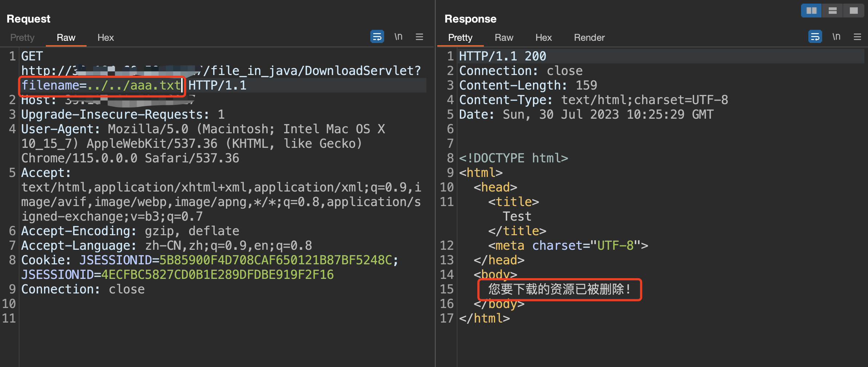Switch to Pretty tab in Response panel
Viewport: 868px width, 367px height.
(460, 38)
